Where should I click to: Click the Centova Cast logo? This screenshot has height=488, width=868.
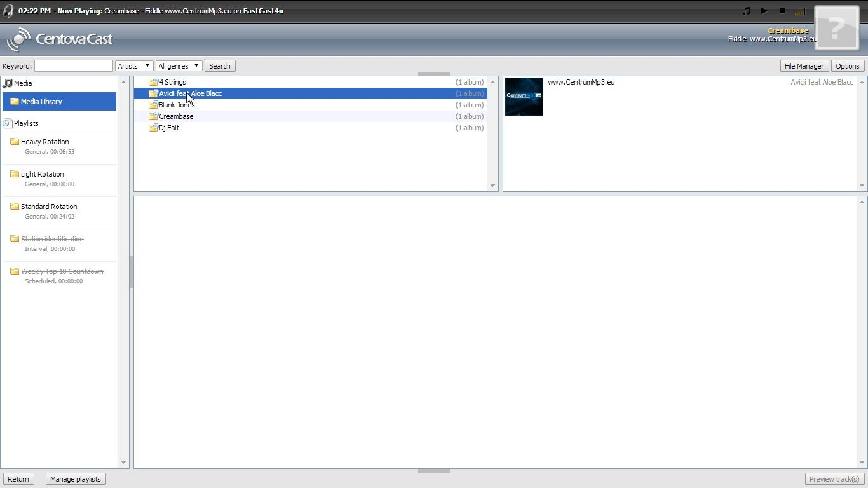pyautogui.click(x=60, y=39)
